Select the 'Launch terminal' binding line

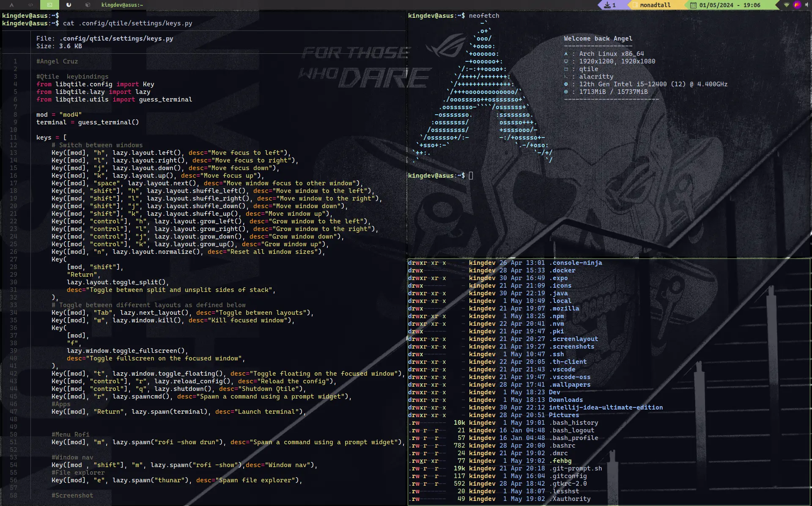pyautogui.click(x=178, y=412)
